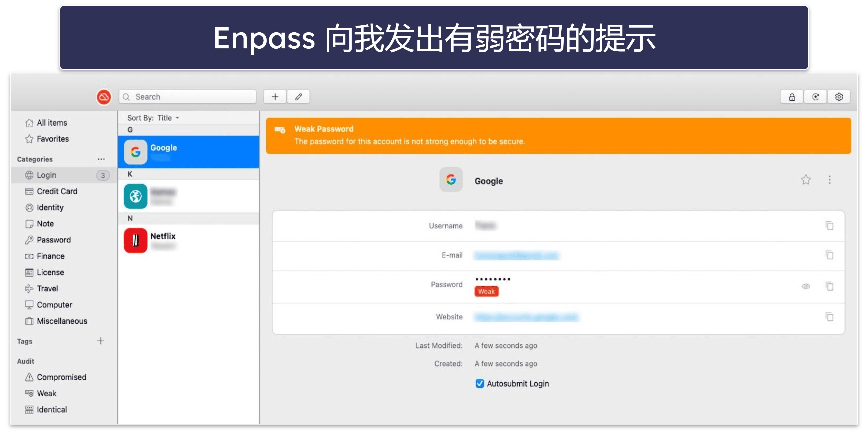Viewport: 868px width, 432px height.
Task: Add a new tag with plus icon
Action: (100, 341)
